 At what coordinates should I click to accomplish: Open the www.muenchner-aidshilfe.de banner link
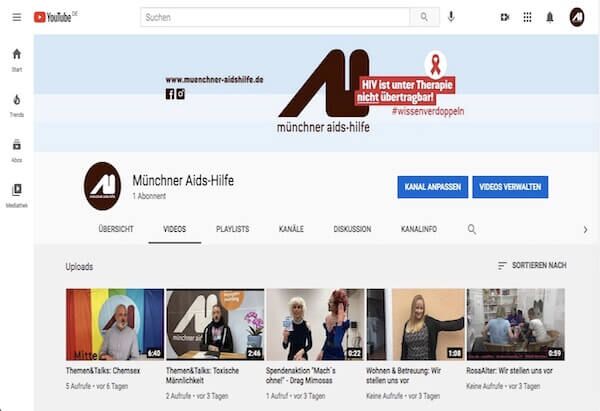[214, 80]
